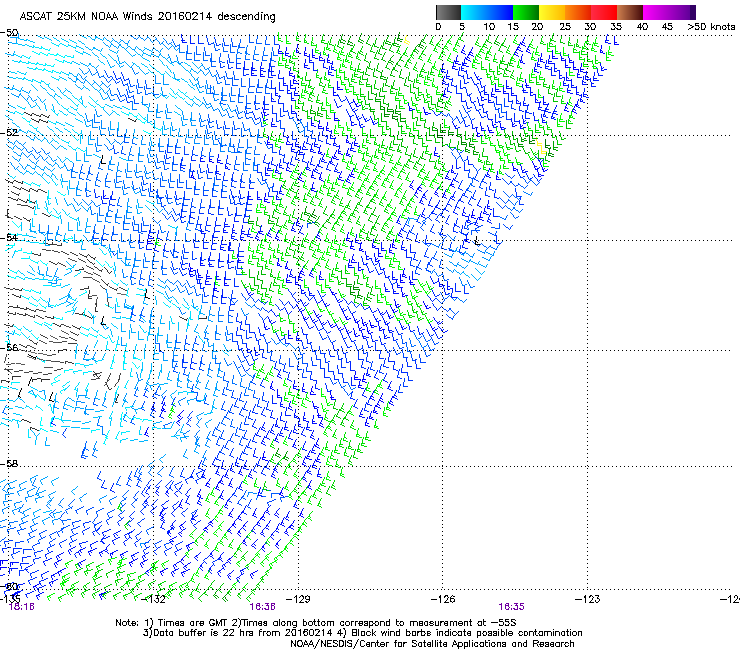Screen dimensions: 740x650
Task: Click the cyan-blue 5-15 knots gradient band
Action: (487, 12)
